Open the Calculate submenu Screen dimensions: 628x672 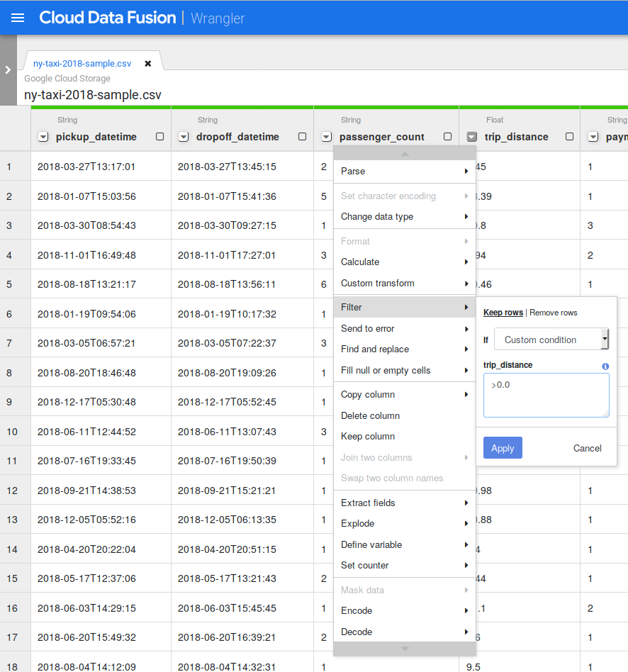pyautogui.click(x=405, y=262)
